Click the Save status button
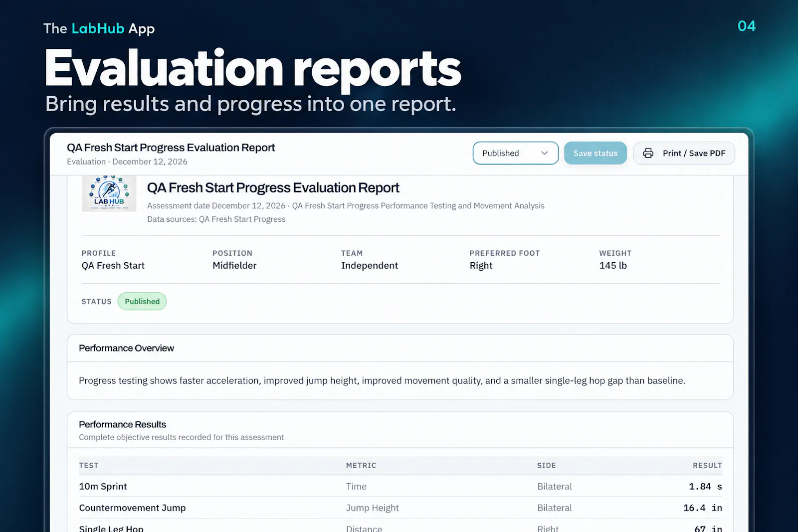Screen dimensions: 798x532 (595, 153)
